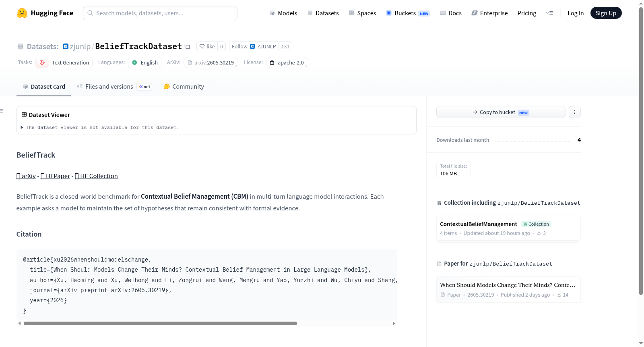Click the citation scrollbar left arrow
The height and width of the screenshot is (347, 644).
click(19, 324)
